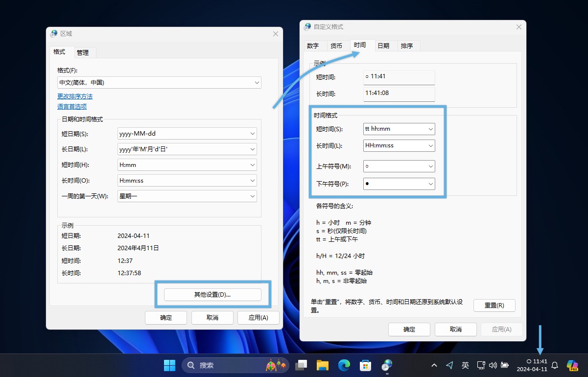Screen dimensions: 588x377
Task: Open File Explorer from the taskbar
Action: click(x=322, y=365)
